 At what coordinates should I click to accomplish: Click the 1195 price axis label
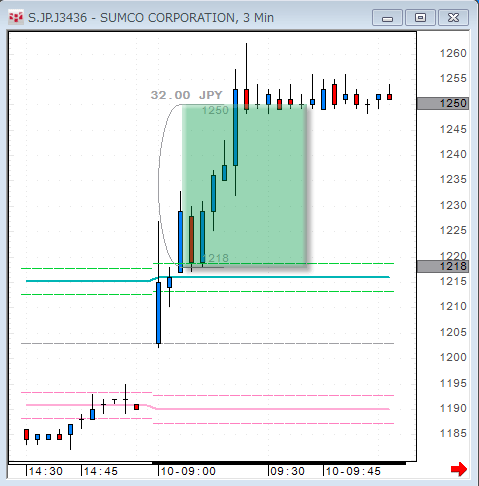453,383
